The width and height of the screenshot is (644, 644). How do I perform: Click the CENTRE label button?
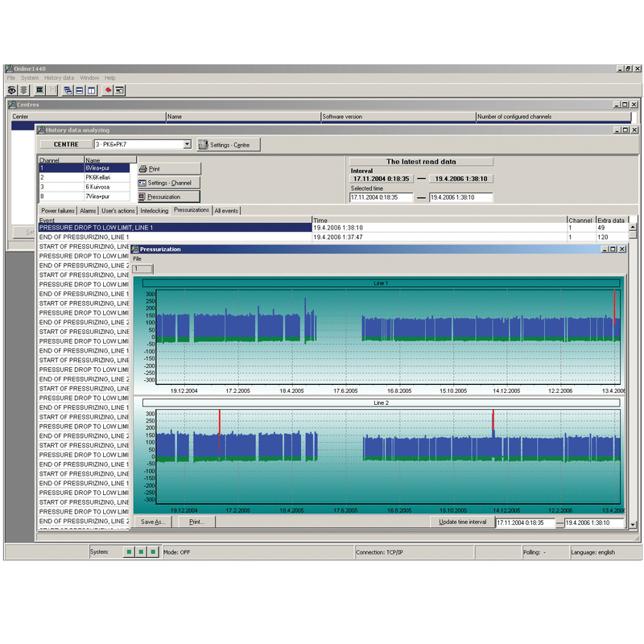(66, 144)
